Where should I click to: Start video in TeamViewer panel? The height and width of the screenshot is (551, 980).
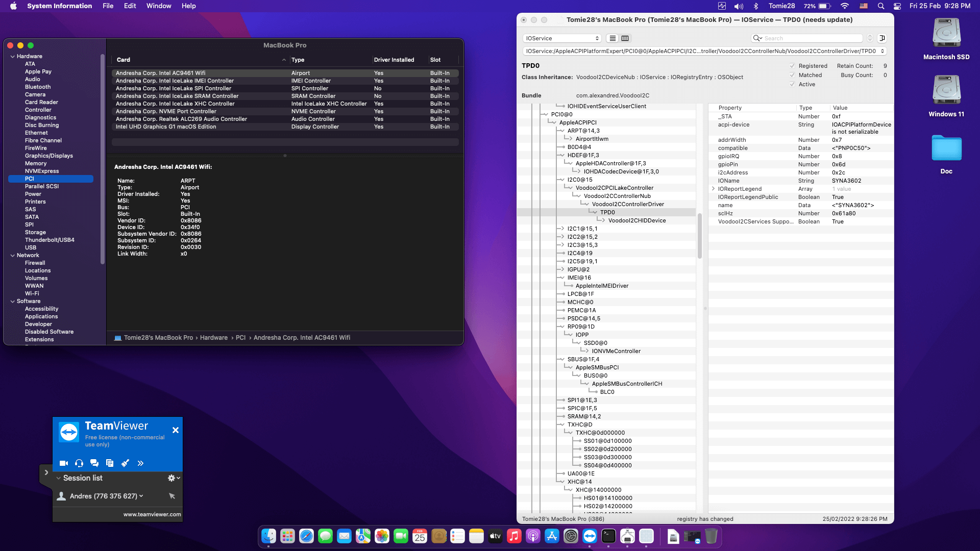[x=64, y=463]
